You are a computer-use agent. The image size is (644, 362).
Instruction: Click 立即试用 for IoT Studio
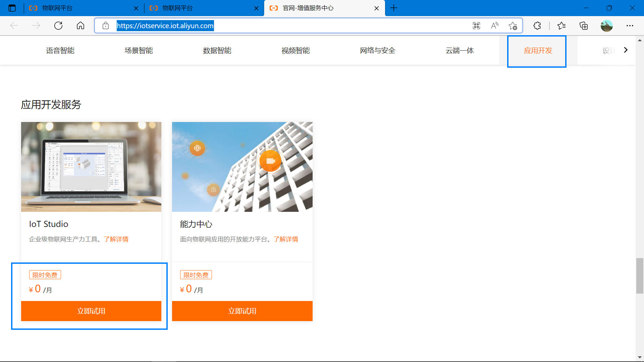pos(91,311)
